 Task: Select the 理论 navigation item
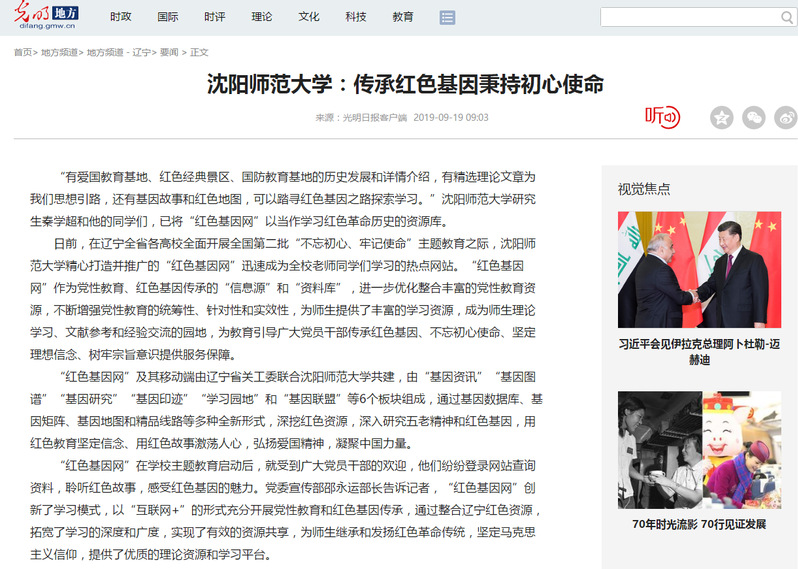[x=262, y=17]
